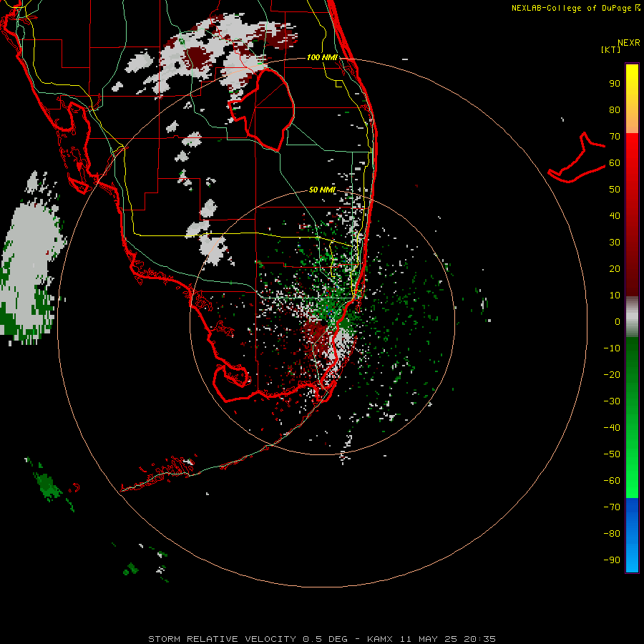Click inside the Lake Okeechobee outline
Screen dimensions: 644x644
267,110
